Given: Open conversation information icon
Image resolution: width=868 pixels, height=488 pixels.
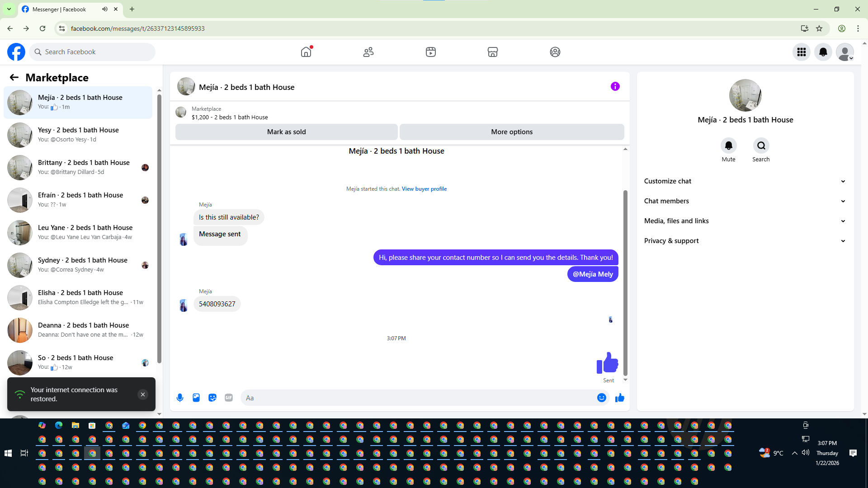Looking at the screenshot, I should (x=615, y=86).
